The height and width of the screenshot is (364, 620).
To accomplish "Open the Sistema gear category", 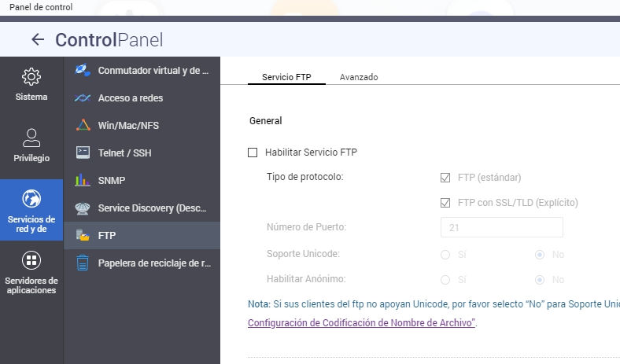I will [31, 85].
